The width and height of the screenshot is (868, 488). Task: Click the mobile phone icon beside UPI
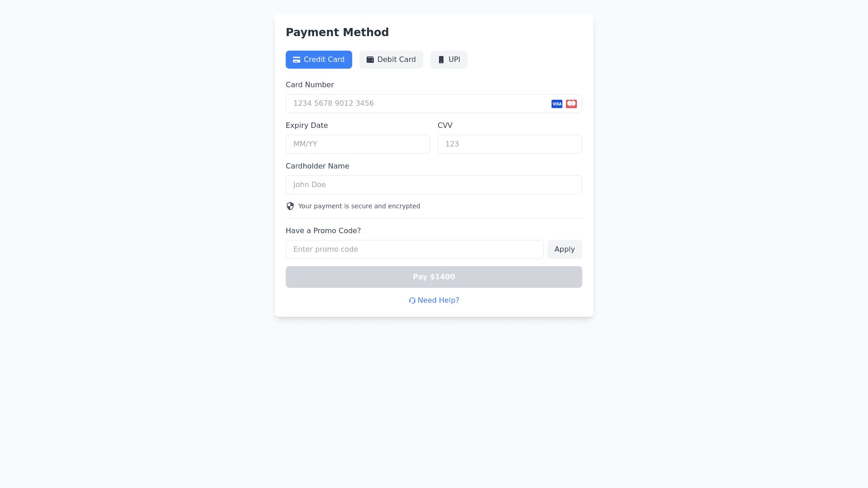point(441,60)
